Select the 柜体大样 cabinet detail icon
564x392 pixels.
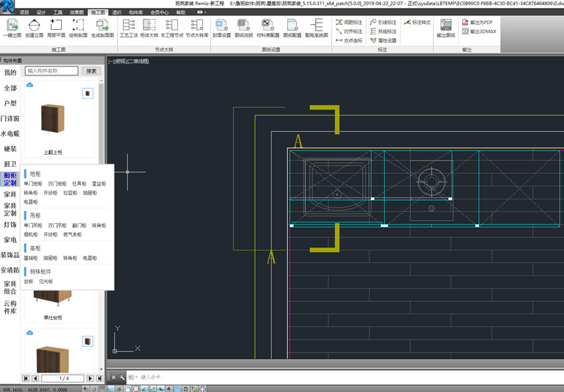point(149,28)
